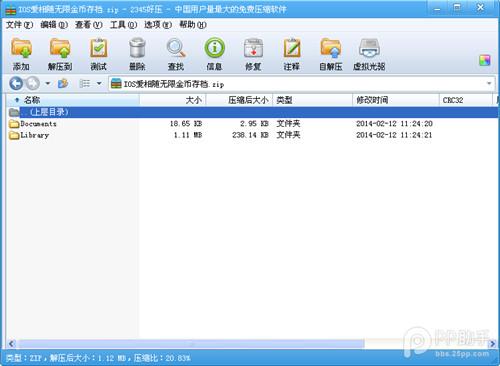
Task: Open the 文件(F) menu
Action: pos(20,25)
